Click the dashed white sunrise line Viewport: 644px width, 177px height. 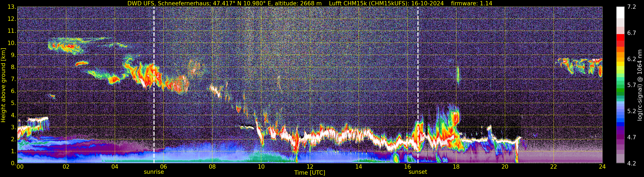pyautogui.click(x=154, y=85)
